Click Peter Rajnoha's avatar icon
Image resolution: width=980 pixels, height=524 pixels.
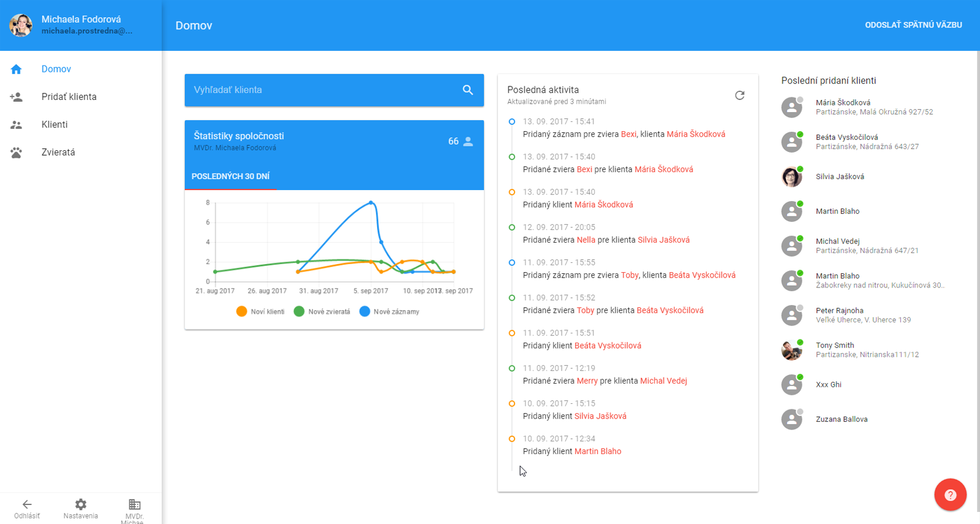[x=792, y=315]
